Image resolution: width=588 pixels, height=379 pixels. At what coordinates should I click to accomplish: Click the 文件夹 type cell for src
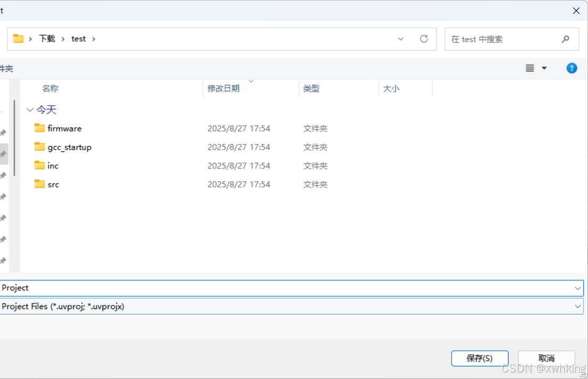click(316, 184)
